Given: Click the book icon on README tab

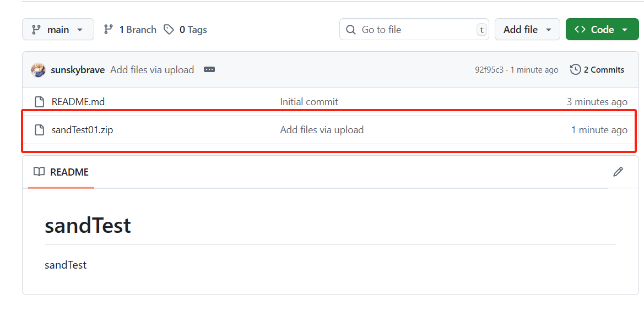Looking at the screenshot, I should click(39, 172).
